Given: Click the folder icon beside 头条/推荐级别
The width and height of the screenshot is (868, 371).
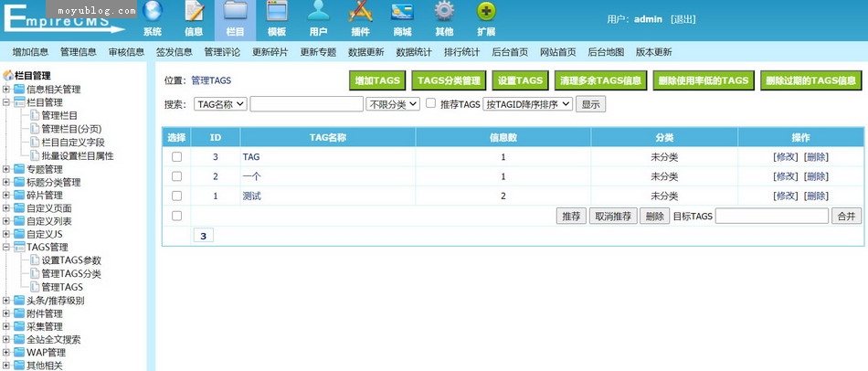Looking at the screenshot, I should pos(19,301).
